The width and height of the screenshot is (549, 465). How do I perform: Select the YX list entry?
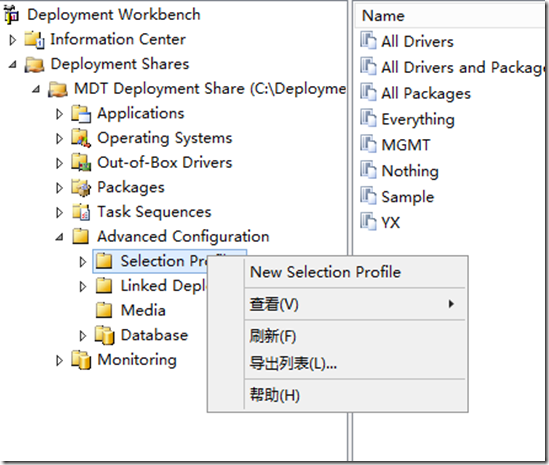point(390,222)
